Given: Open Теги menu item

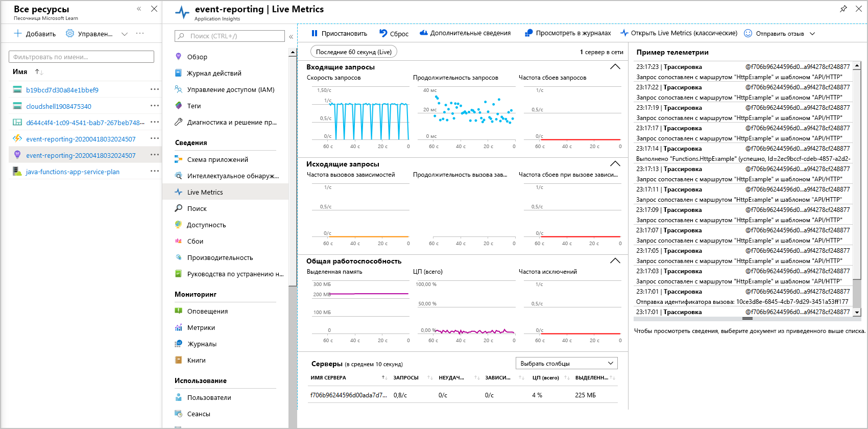Looking at the screenshot, I should [194, 106].
